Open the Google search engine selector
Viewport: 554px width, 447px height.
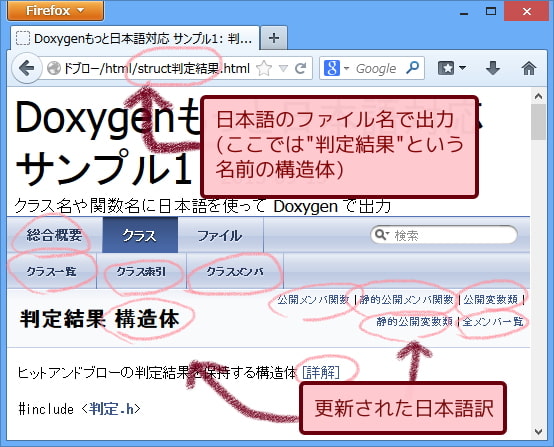(336, 68)
